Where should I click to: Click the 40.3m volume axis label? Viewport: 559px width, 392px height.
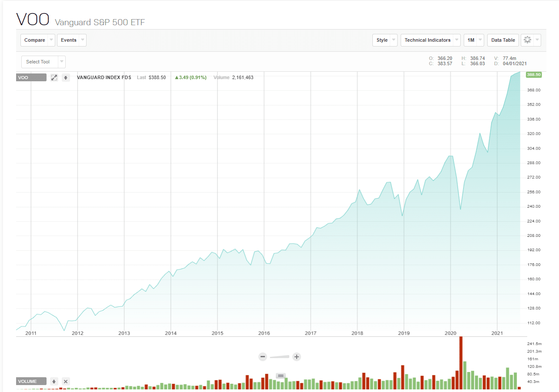(x=533, y=382)
